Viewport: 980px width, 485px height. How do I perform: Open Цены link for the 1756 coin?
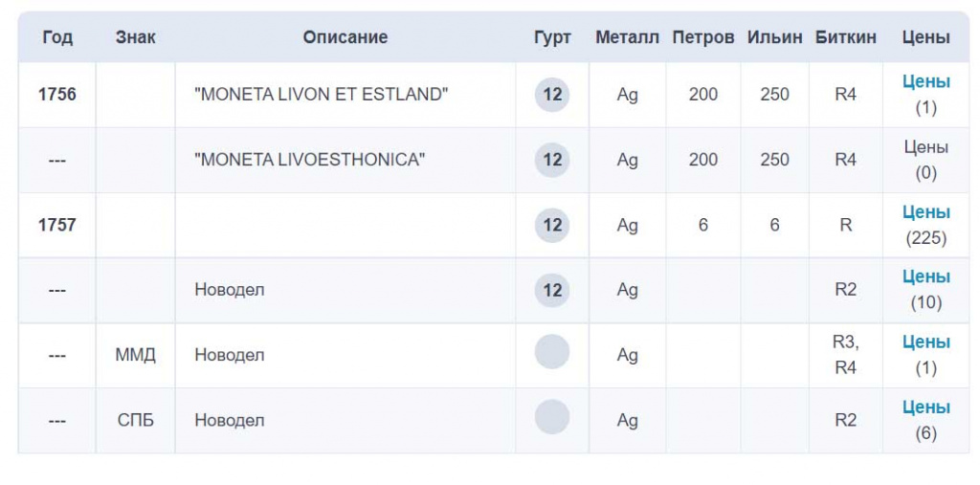coord(925,82)
